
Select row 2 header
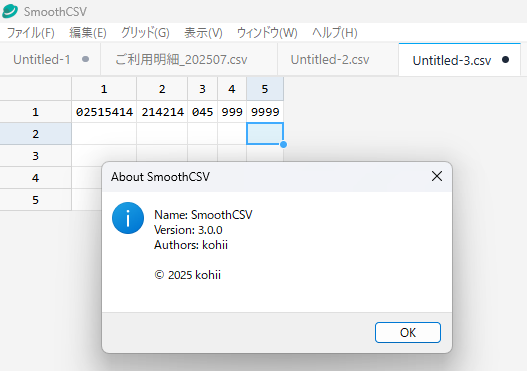[x=36, y=134]
